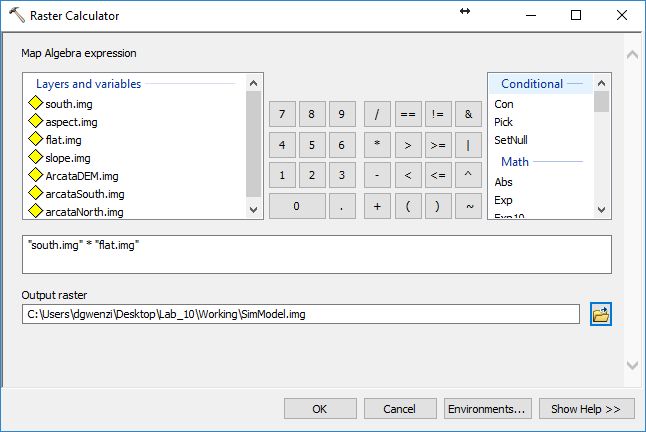Select the slope.img layer

point(68,158)
